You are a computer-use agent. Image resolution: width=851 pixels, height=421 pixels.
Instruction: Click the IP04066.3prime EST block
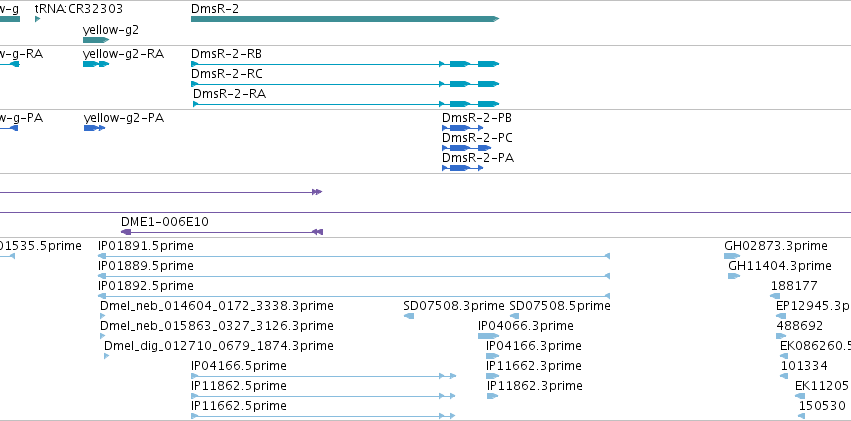tap(488, 336)
